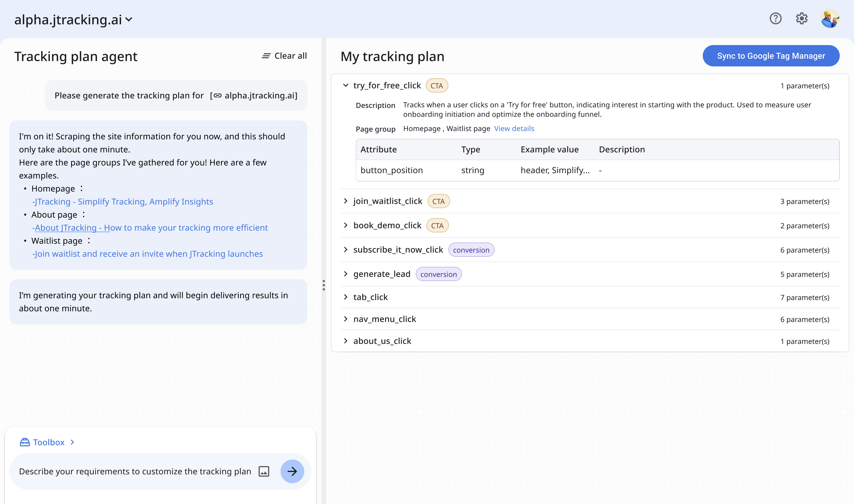This screenshot has width=854, height=504.
Task: Expand the tab_click event
Action: [x=345, y=297]
